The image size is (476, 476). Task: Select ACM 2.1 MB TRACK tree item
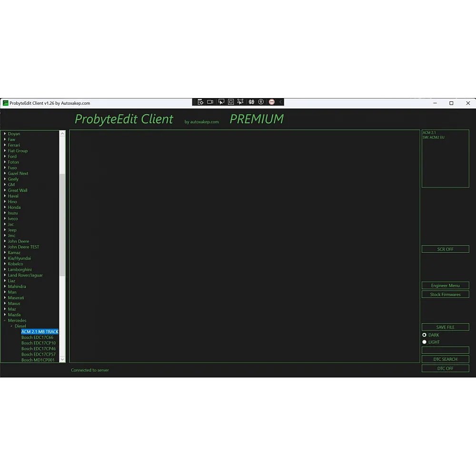40,331
